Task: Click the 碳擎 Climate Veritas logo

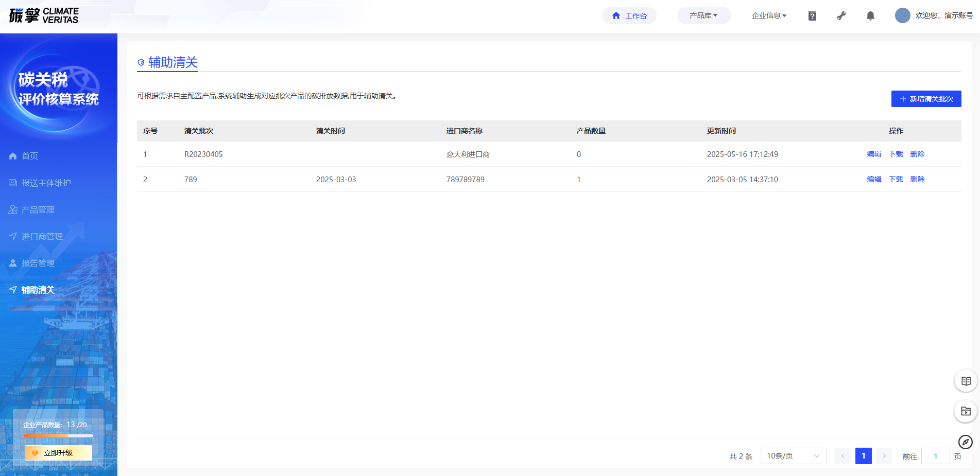Action: click(44, 15)
